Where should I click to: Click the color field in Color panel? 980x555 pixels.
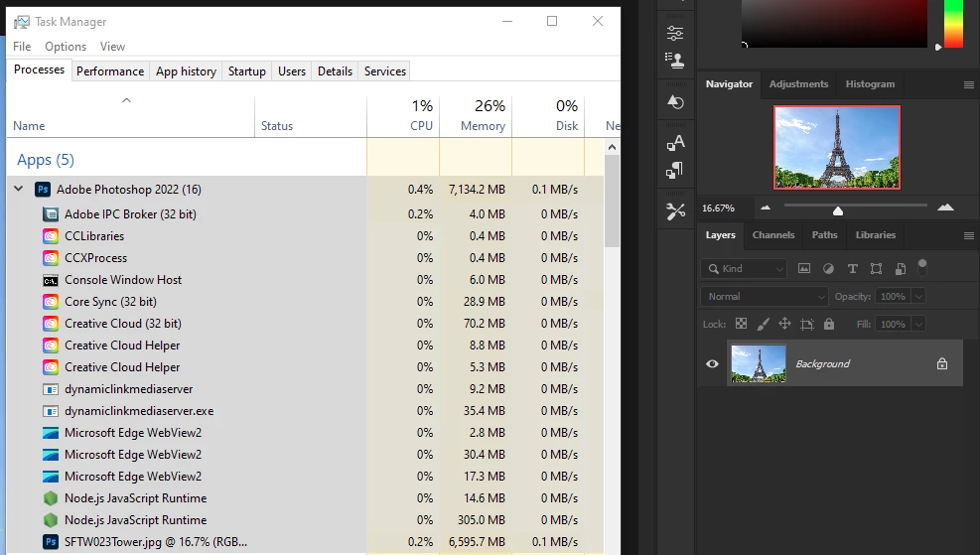click(x=834, y=24)
